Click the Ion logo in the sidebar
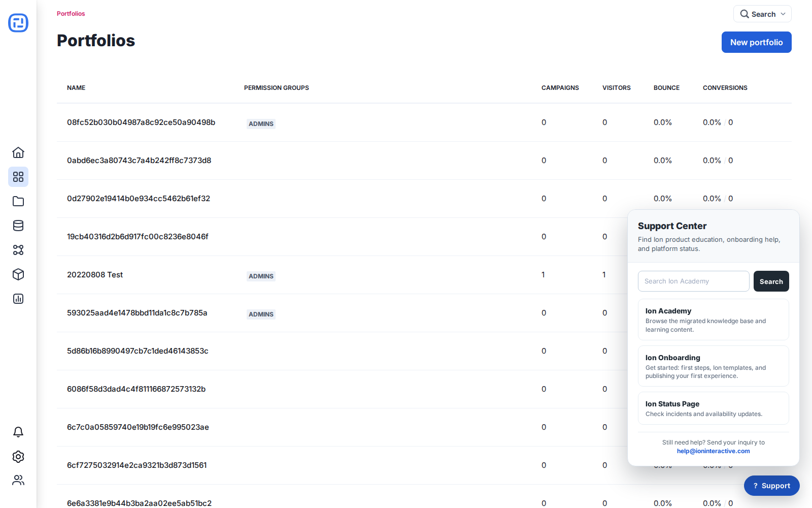 point(18,23)
